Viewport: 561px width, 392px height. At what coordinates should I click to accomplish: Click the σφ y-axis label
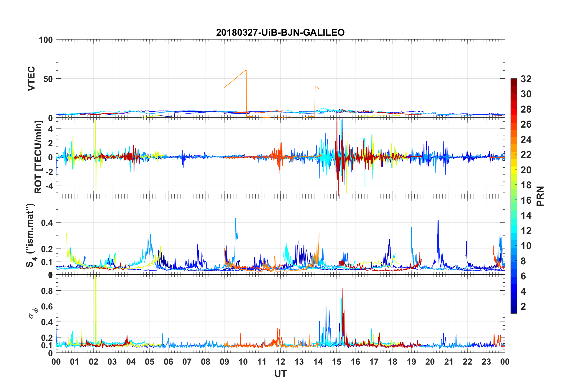pos(33,313)
